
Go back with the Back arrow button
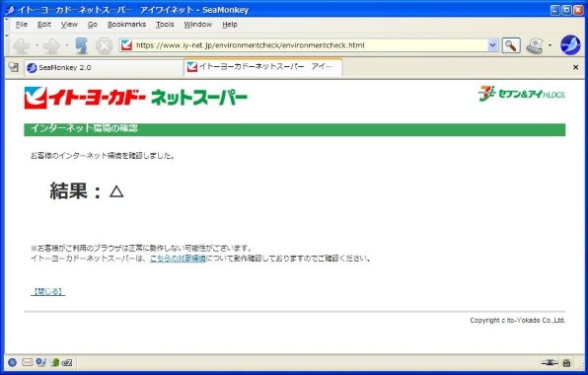tap(22, 45)
